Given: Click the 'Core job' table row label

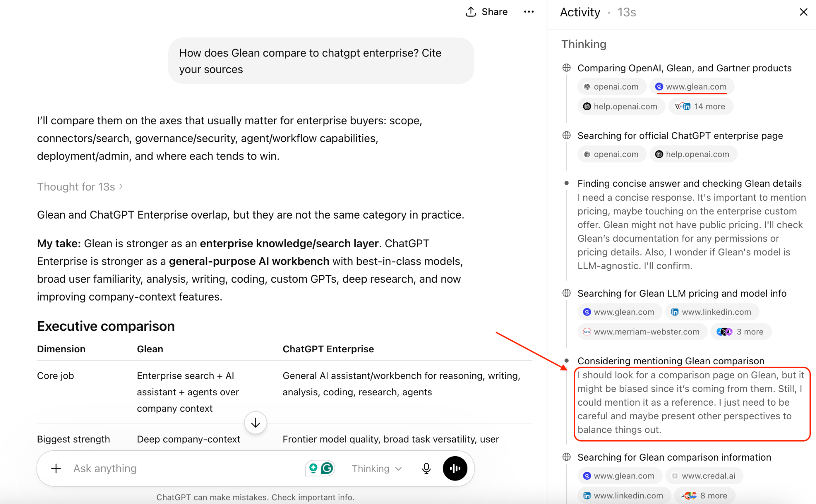Looking at the screenshot, I should tap(55, 375).
